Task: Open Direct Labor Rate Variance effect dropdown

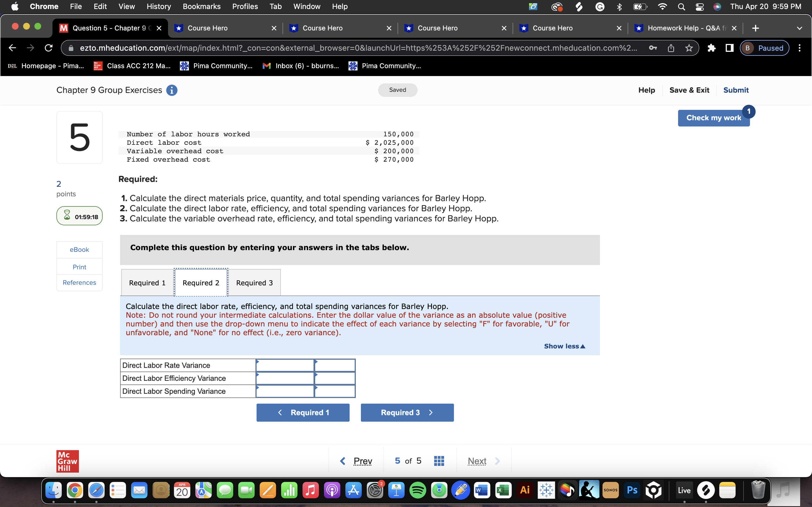Action: pyautogui.click(x=335, y=366)
